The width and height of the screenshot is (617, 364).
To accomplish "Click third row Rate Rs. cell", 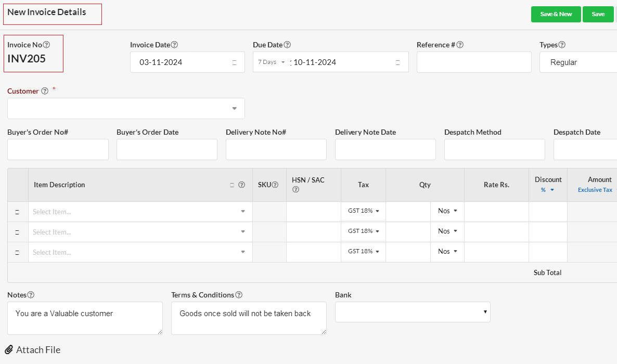I will point(497,252).
